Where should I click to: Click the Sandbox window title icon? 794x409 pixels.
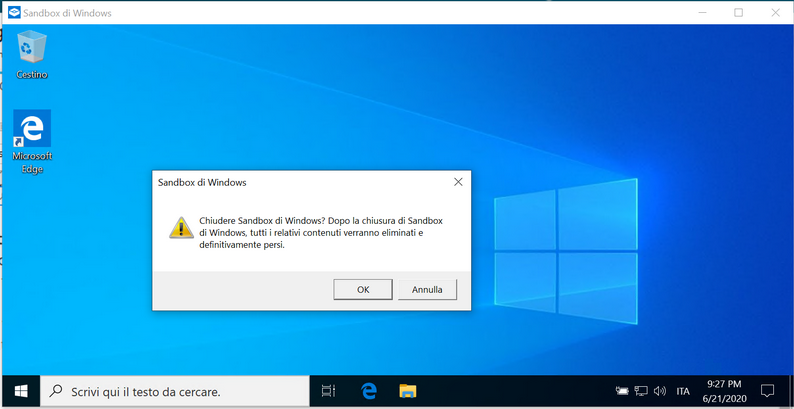[x=14, y=13]
